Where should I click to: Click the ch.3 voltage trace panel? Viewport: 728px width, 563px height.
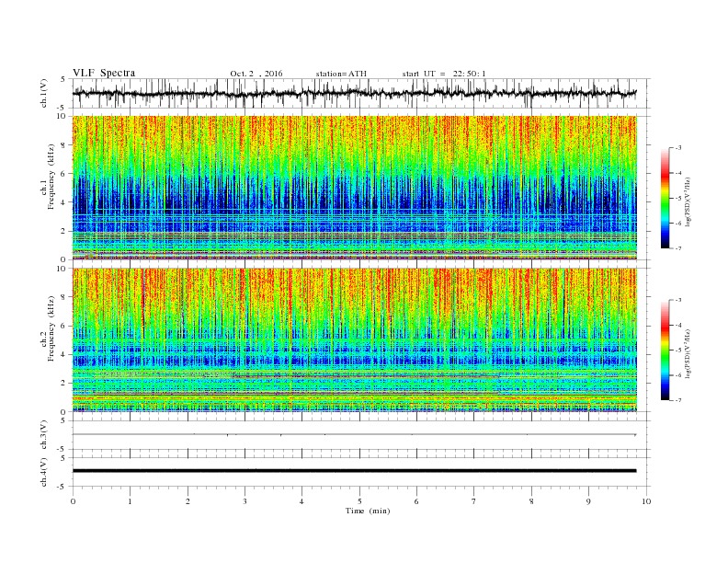(x=361, y=435)
